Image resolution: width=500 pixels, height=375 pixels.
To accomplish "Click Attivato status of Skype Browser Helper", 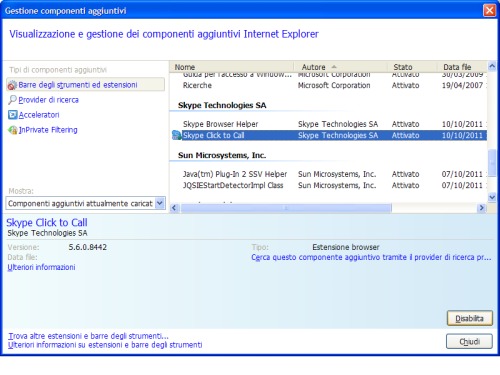I will [x=405, y=124].
